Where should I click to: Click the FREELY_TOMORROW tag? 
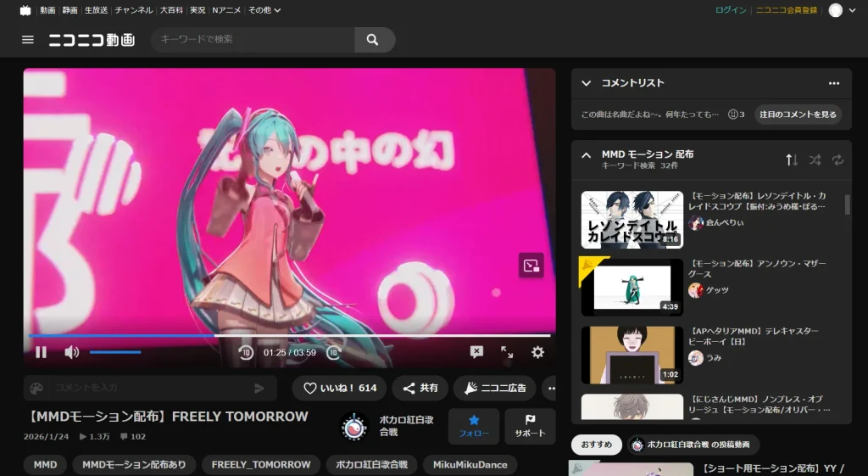(261, 465)
